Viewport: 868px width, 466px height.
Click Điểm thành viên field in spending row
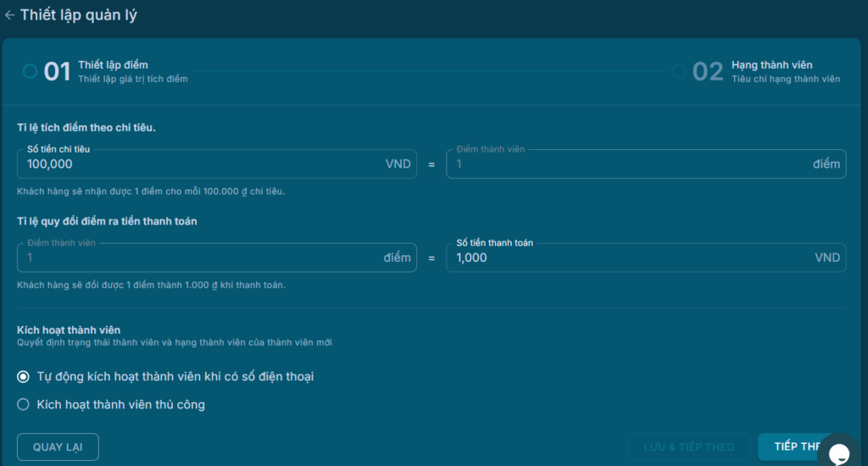(x=627, y=164)
